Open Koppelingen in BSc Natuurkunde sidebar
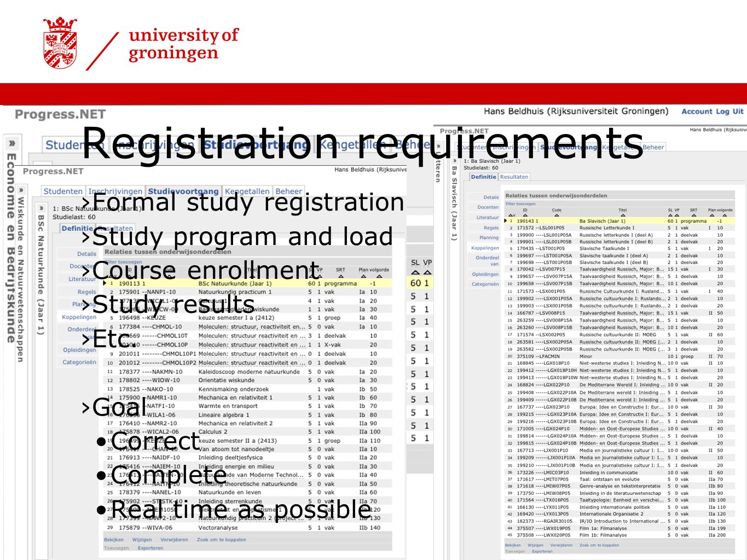Screen dimensions: 747x560 click(79, 317)
